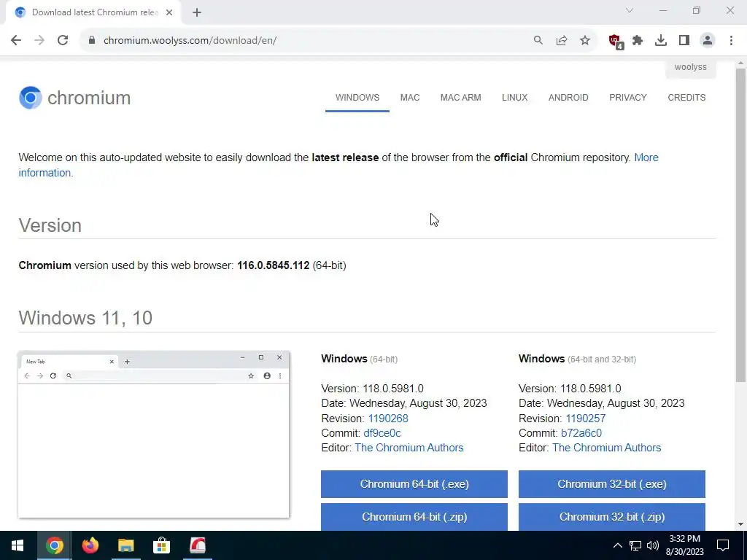Toggle the browser side panel icon
The width and height of the screenshot is (747, 560).
[x=684, y=40]
